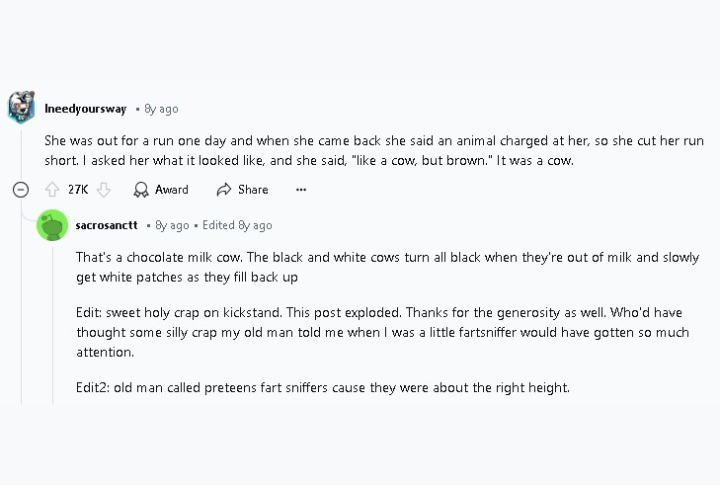This screenshot has width=720, height=485.
Task: Click the cow comment text by Ineedyoursway
Action: (374, 150)
